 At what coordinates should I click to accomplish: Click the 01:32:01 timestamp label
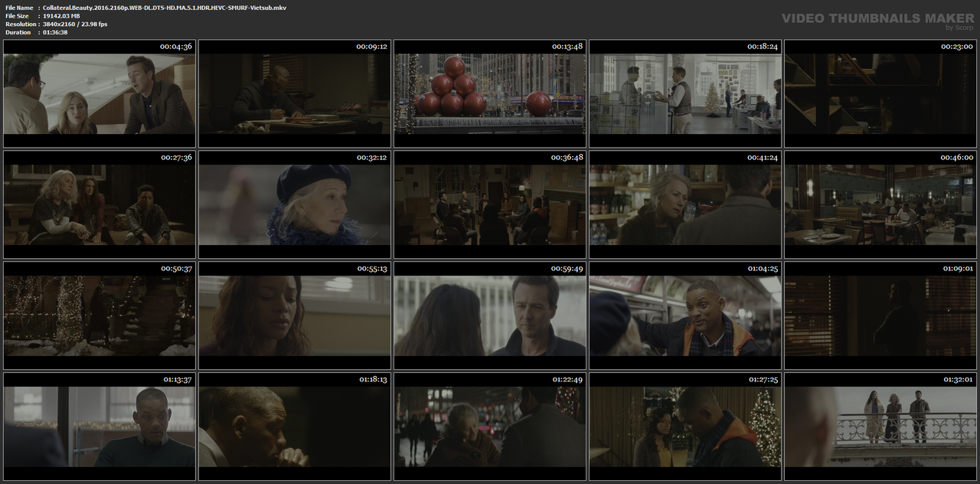pos(958,380)
